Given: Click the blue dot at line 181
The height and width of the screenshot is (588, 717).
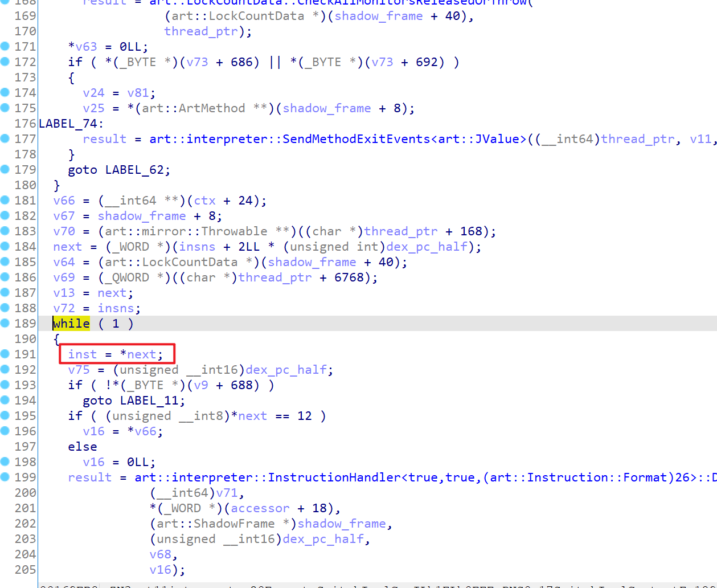Looking at the screenshot, I should point(5,200).
